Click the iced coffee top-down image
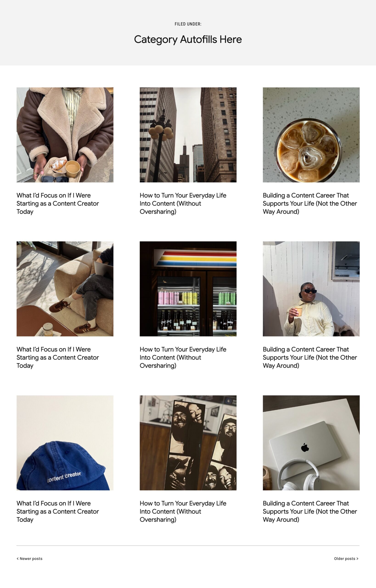The image size is (376, 588). (x=311, y=135)
